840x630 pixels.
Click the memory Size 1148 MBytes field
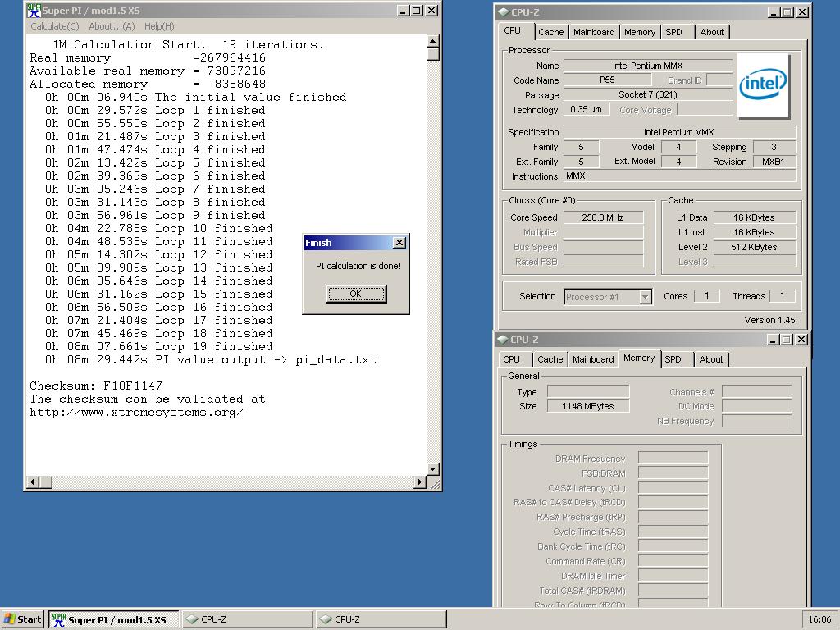tap(587, 406)
